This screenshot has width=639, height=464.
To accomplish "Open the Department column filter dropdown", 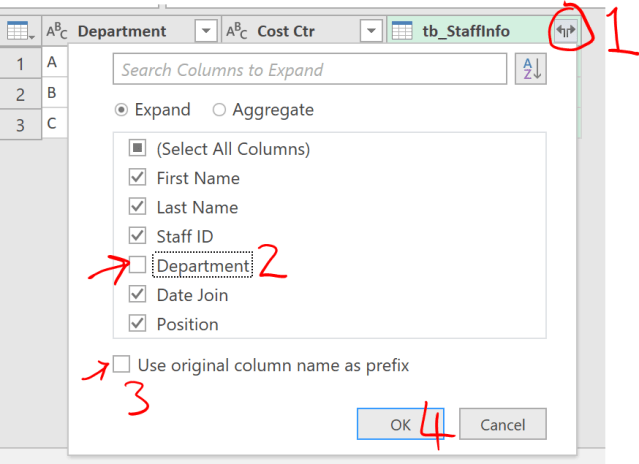I will [206, 31].
